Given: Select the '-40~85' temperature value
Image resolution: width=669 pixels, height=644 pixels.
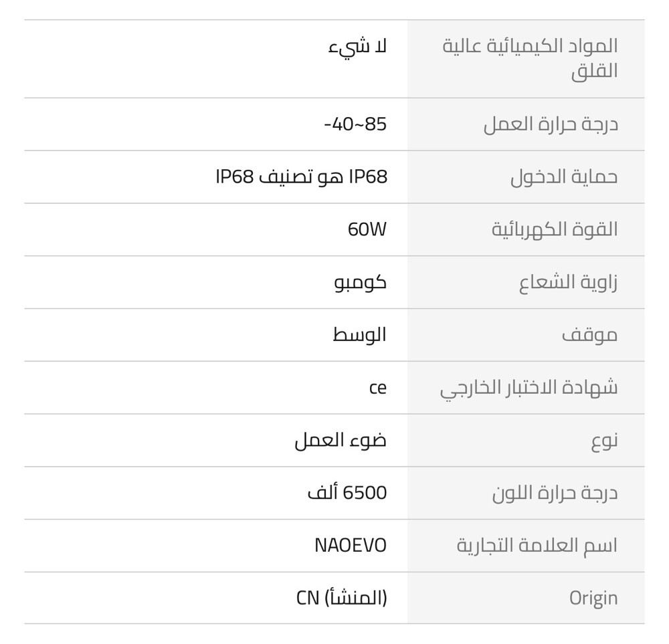Looking at the screenshot, I should (x=355, y=124).
